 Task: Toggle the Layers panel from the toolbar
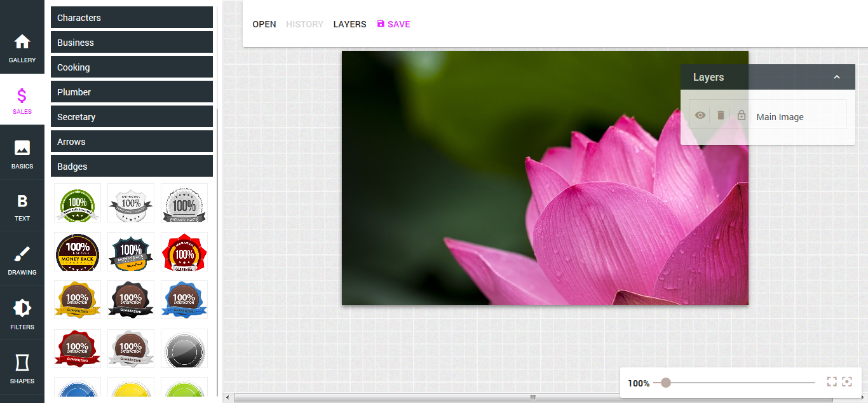(349, 24)
